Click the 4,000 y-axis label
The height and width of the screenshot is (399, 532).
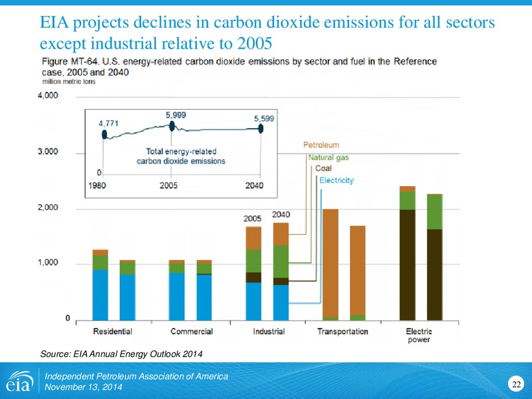pyautogui.click(x=48, y=95)
